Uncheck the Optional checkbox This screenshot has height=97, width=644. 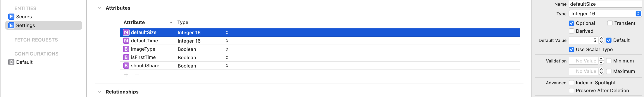coord(572,23)
